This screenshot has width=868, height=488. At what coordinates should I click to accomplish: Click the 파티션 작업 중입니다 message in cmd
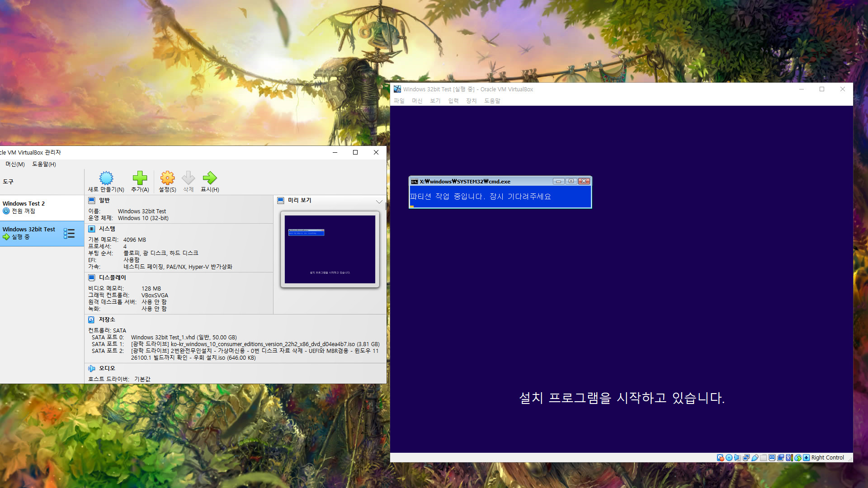(481, 197)
